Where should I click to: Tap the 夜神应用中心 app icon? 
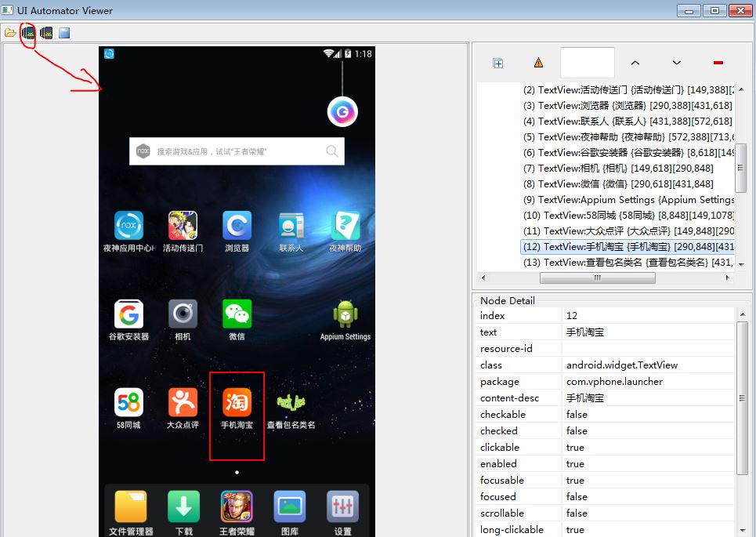tap(128, 225)
